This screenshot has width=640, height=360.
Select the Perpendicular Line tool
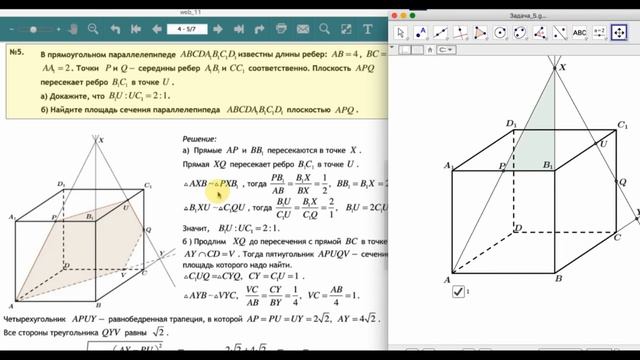coord(460,33)
